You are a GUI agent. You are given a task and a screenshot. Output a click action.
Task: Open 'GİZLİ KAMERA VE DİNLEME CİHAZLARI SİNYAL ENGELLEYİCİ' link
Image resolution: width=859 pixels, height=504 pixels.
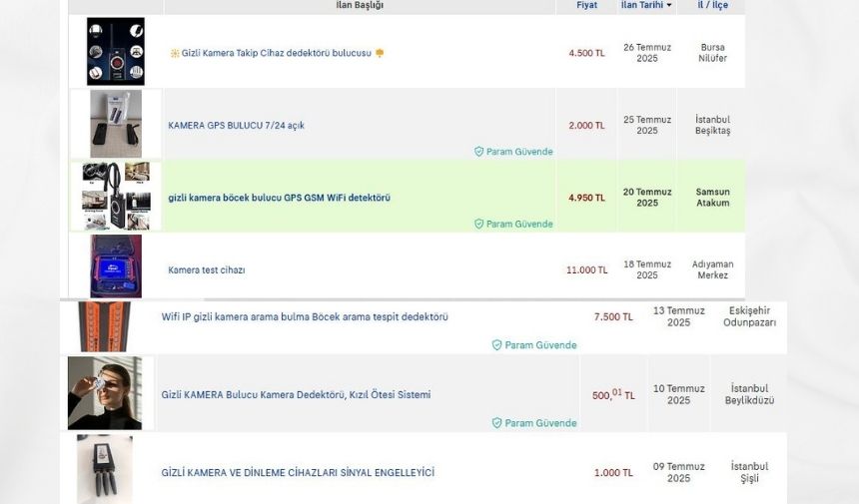tap(298, 472)
